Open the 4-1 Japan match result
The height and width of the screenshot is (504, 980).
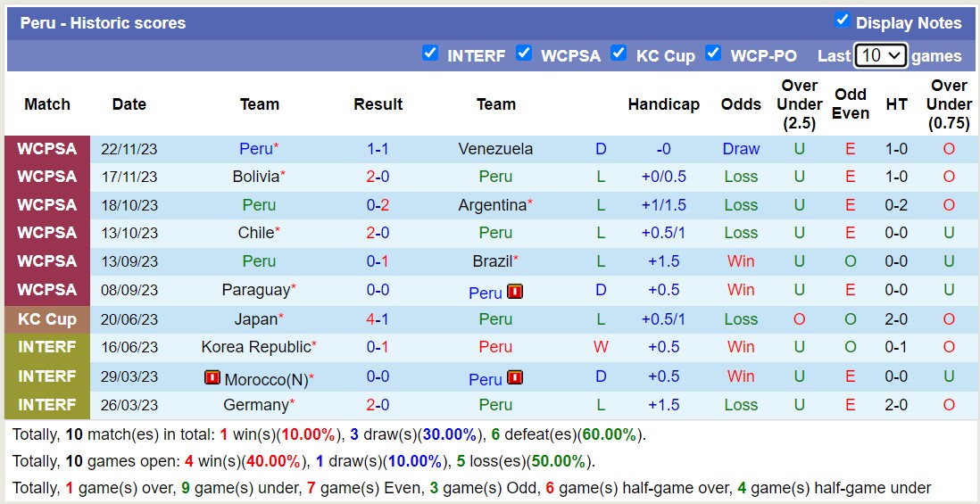[x=378, y=319]
